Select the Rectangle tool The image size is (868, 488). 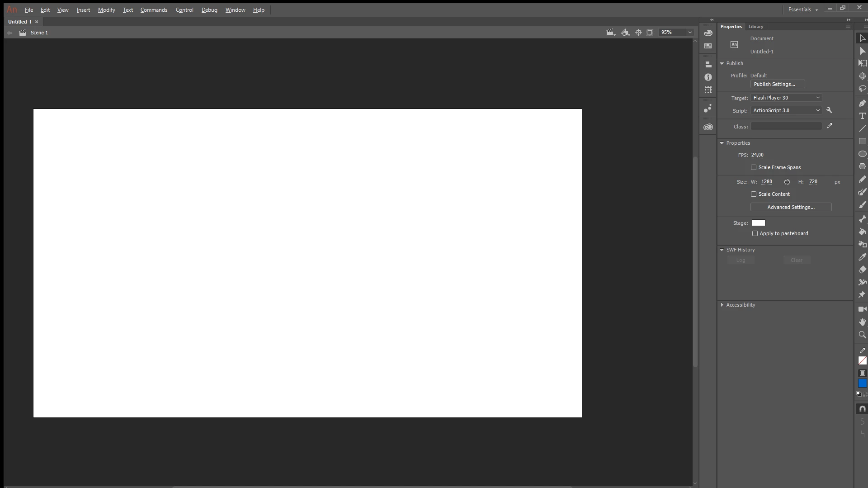(862, 142)
